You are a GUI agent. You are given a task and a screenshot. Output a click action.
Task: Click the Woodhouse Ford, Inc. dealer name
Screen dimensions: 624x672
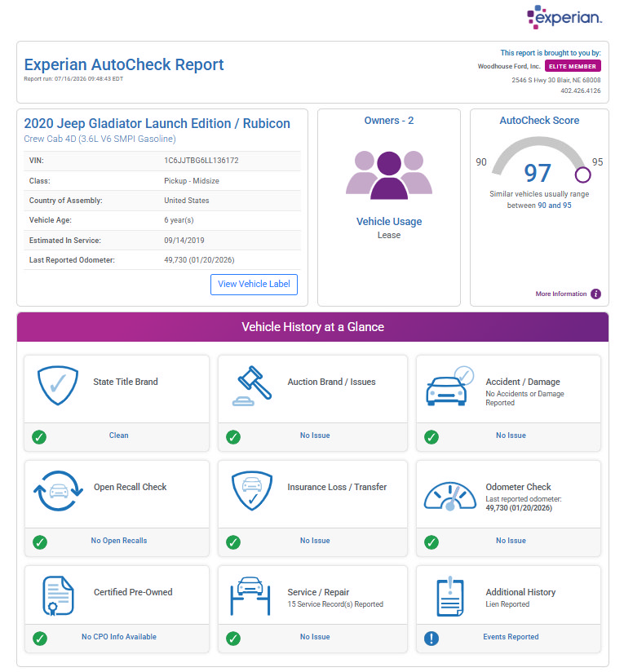click(x=509, y=66)
